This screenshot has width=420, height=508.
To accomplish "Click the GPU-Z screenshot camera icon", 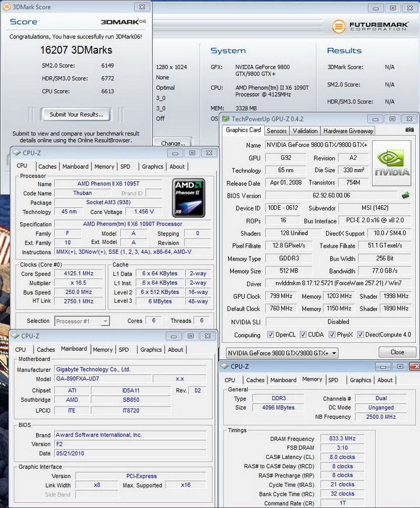I will [x=409, y=130].
